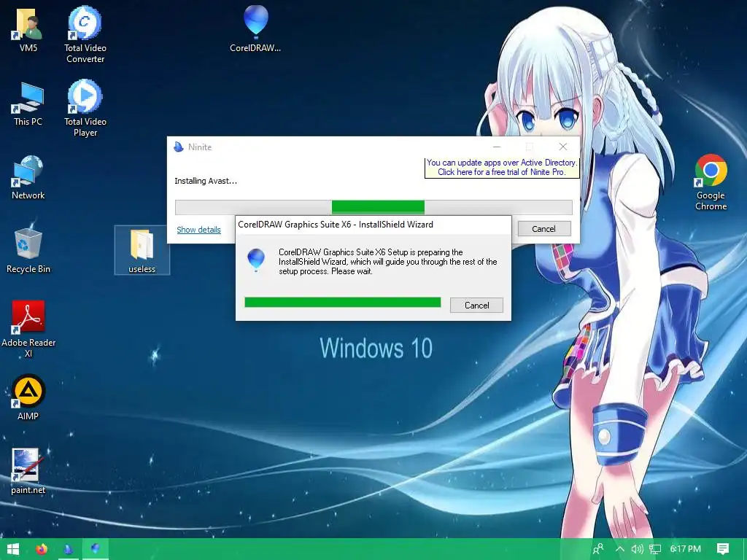Launch Total Video Converter icon

(x=85, y=34)
